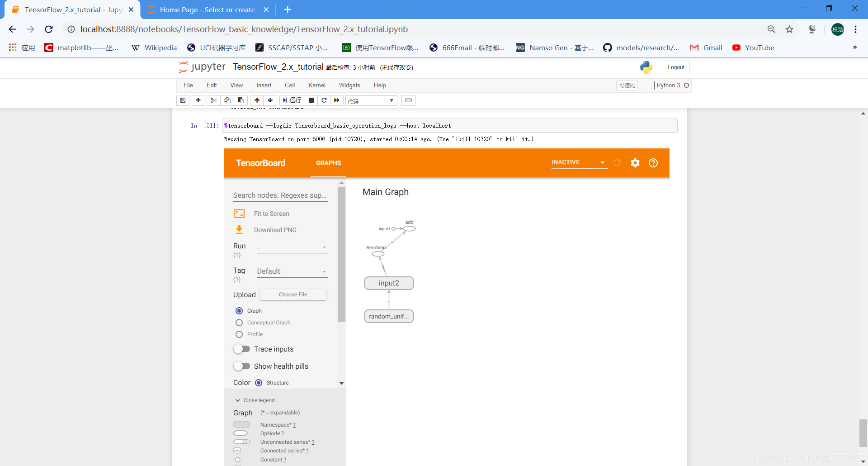Reload the browser page

click(x=49, y=29)
